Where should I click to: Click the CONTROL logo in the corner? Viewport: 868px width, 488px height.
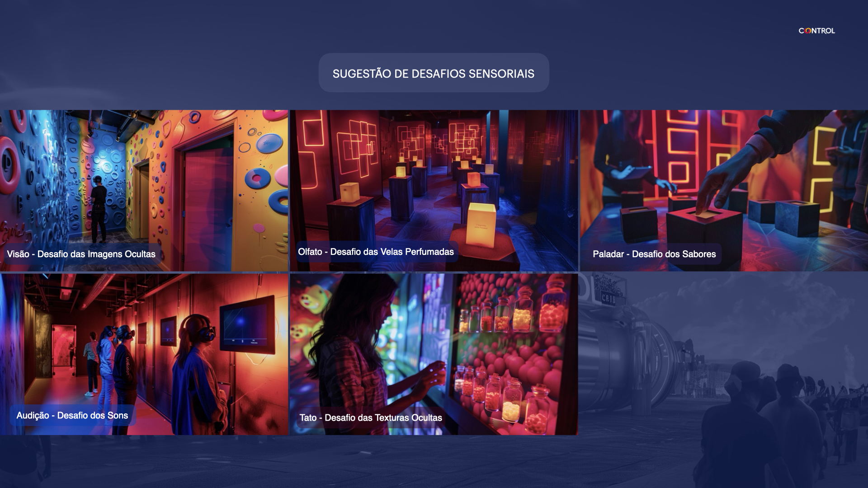[x=816, y=31]
